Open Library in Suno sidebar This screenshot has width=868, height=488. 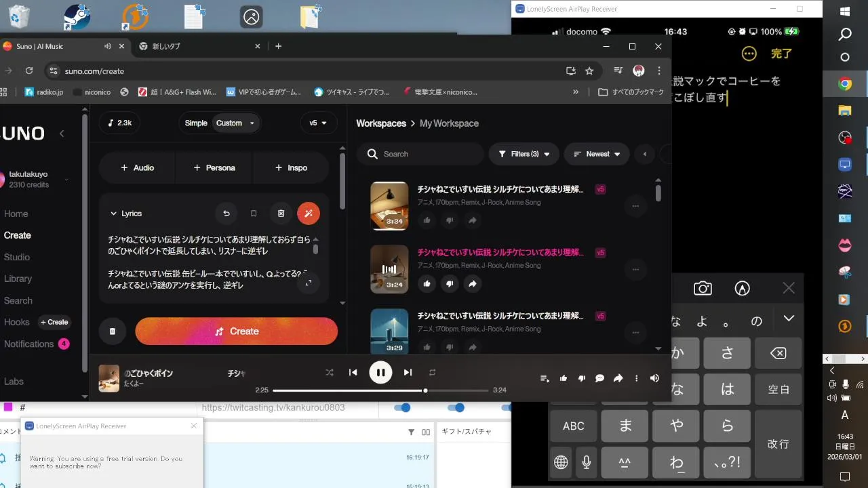tap(18, 279)
